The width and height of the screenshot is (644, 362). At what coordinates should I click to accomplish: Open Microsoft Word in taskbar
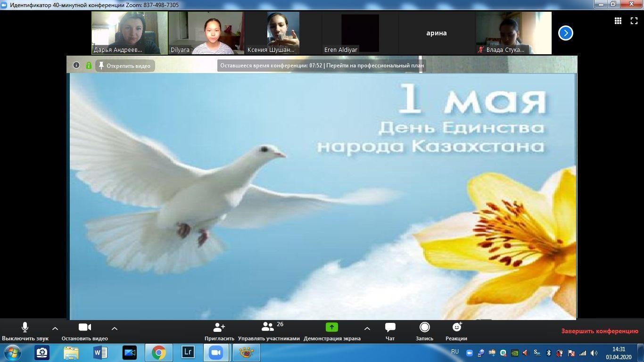pyautogui.click(x=100, y=353)
